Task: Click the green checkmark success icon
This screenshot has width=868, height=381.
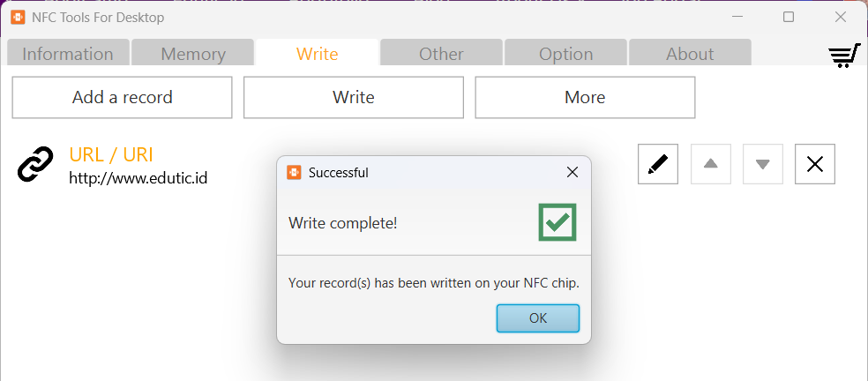Action: (x=557, y=222)
